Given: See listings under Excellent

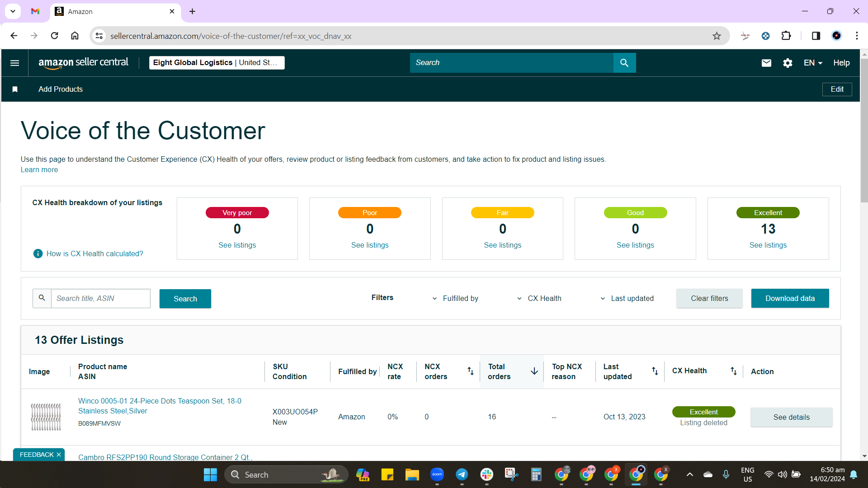Looking at the screenshot, I should coord(768,245).
